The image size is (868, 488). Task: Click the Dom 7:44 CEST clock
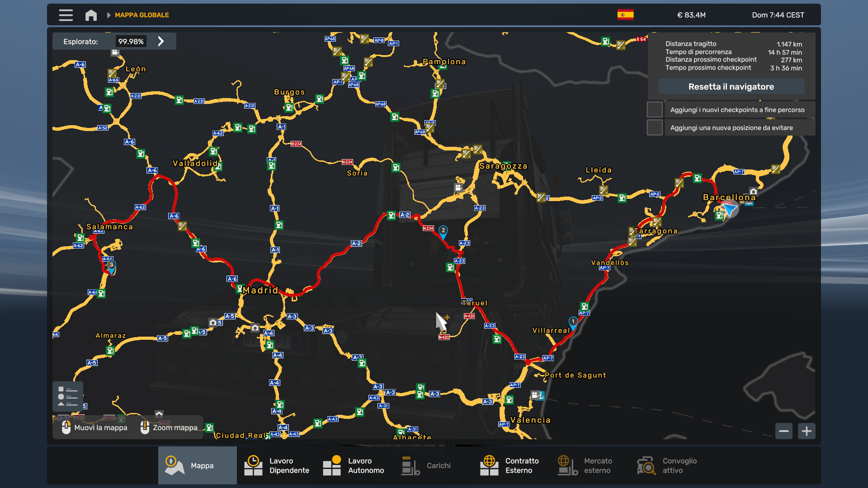pos(778,15)
